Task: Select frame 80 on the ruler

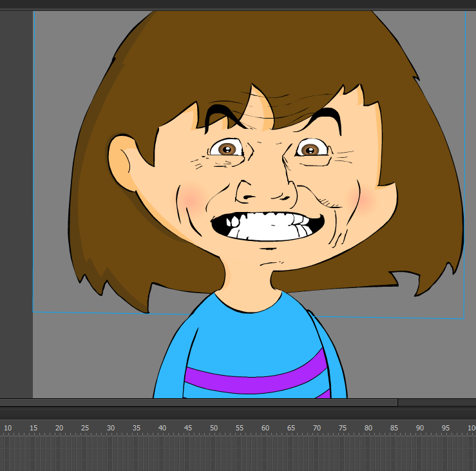Action: 368,428
